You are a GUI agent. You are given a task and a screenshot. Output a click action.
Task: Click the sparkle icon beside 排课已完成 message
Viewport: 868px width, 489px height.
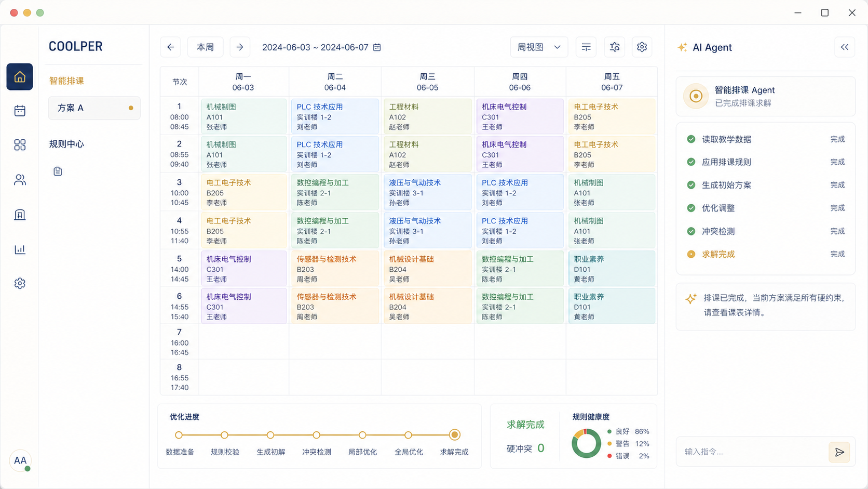(691, 299)
